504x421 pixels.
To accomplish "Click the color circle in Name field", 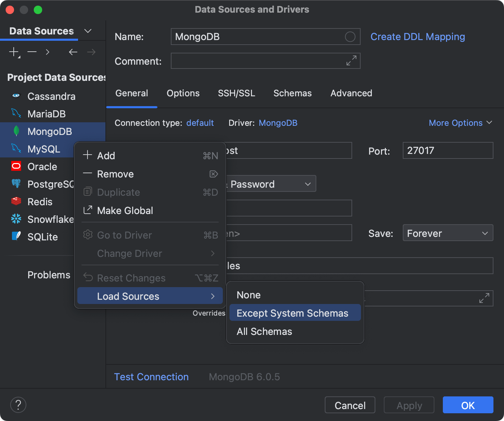I will pos(350,37).
